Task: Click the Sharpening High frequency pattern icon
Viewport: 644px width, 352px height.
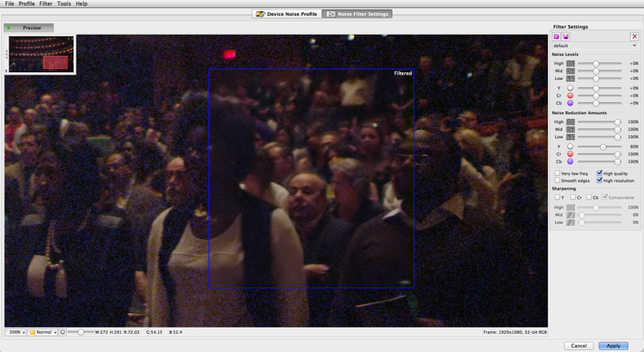Action: pyautogui.click(x=570, y=207)
